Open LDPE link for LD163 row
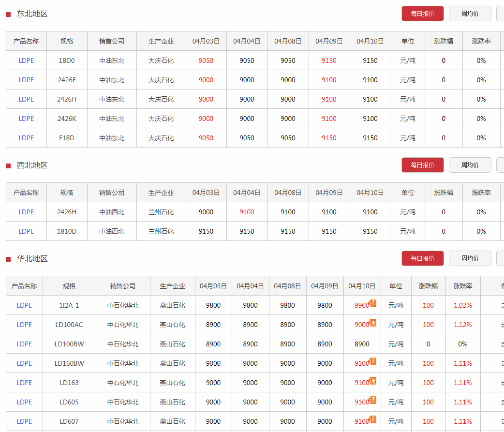504x432 pixels. 24,383
